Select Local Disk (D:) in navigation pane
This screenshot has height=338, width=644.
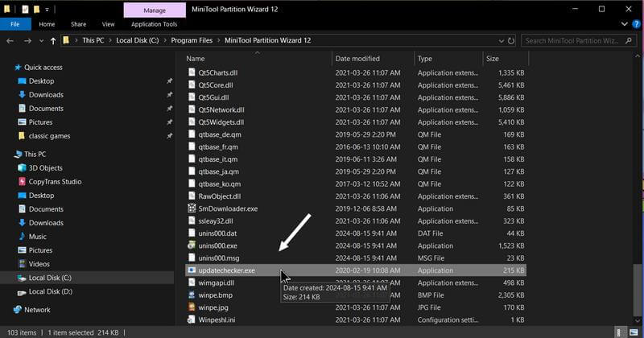point(50,291)
